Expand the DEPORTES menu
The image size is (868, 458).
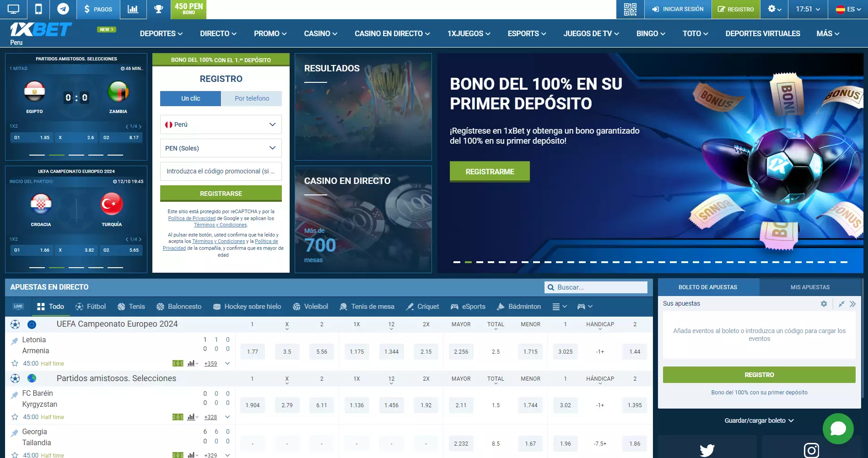pos(161,33)
